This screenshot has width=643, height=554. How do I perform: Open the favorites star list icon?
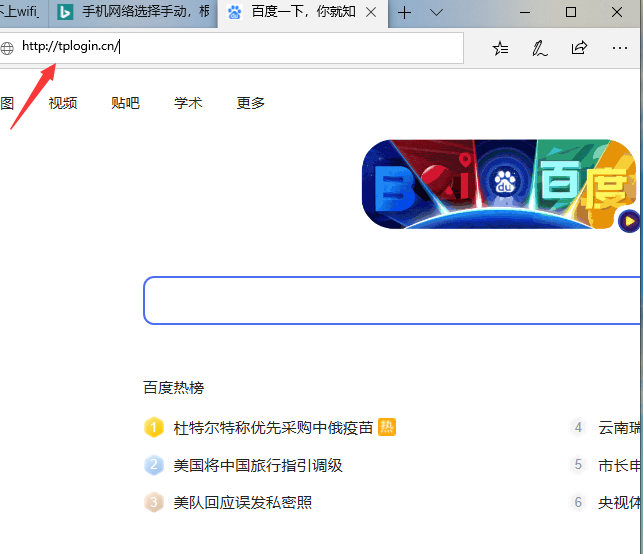500,48
